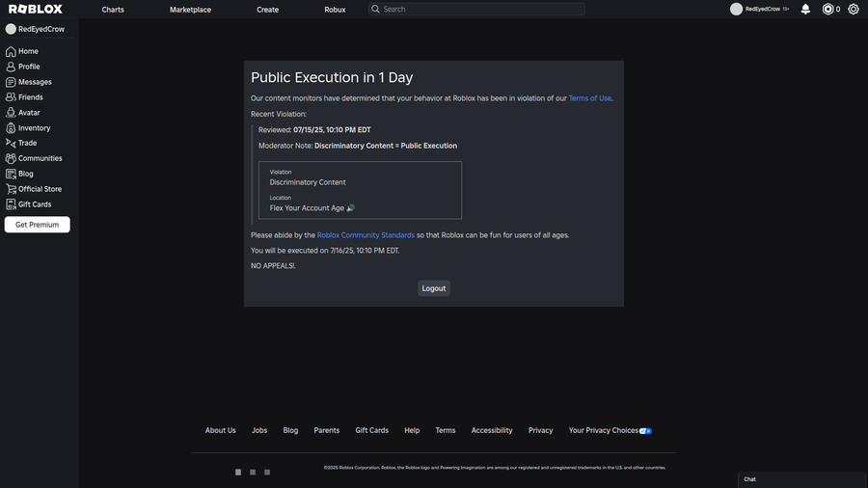The width and height of the screenshot is (868, 488).
Task: Click the Moderator Note line
Action: pyautogui.click(x=358, y=146)
